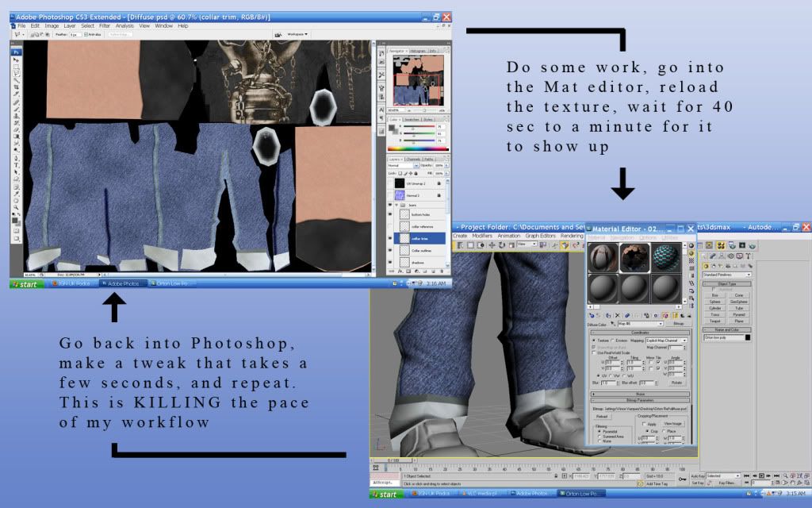This screenshot has height=508, width=812.
Task: Tick the Apply checkbox under Cropping/Placement
Action: 644,424
